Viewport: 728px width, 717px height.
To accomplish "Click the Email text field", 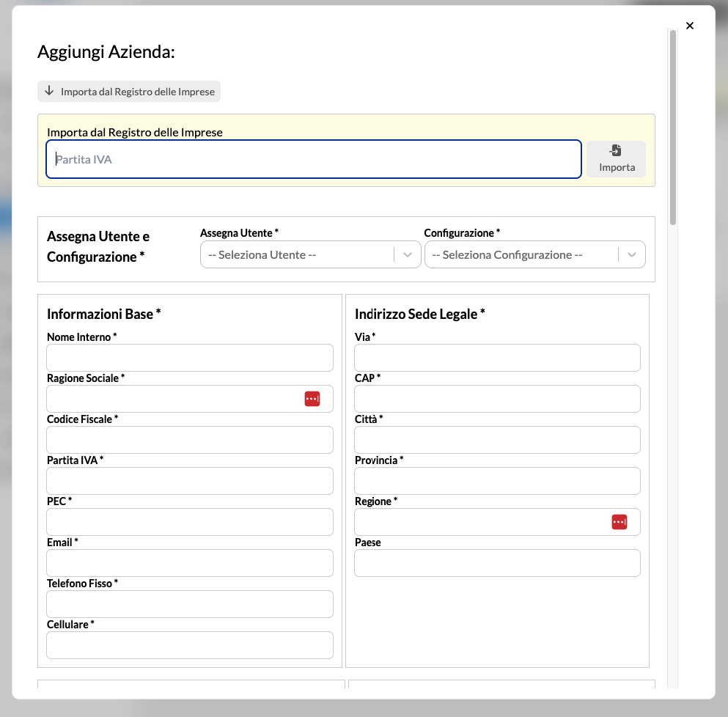I will [189, 563].
